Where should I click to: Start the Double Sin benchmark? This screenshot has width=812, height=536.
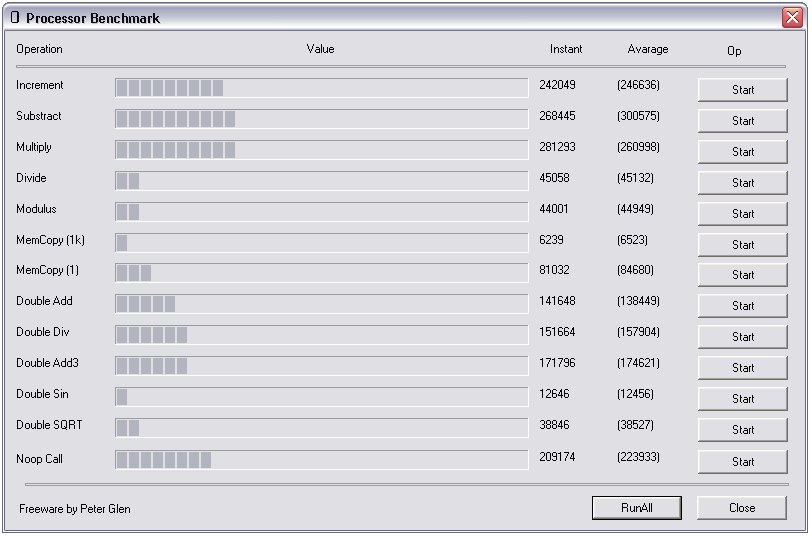[x=742, y=399]
